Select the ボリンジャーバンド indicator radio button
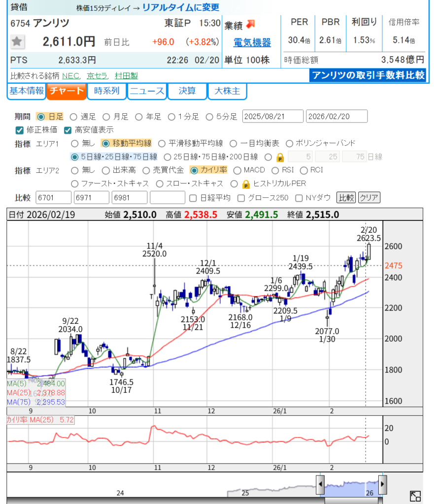Image resolution: width=440 pixels, height=504 pixels. (x=289, y=143)
